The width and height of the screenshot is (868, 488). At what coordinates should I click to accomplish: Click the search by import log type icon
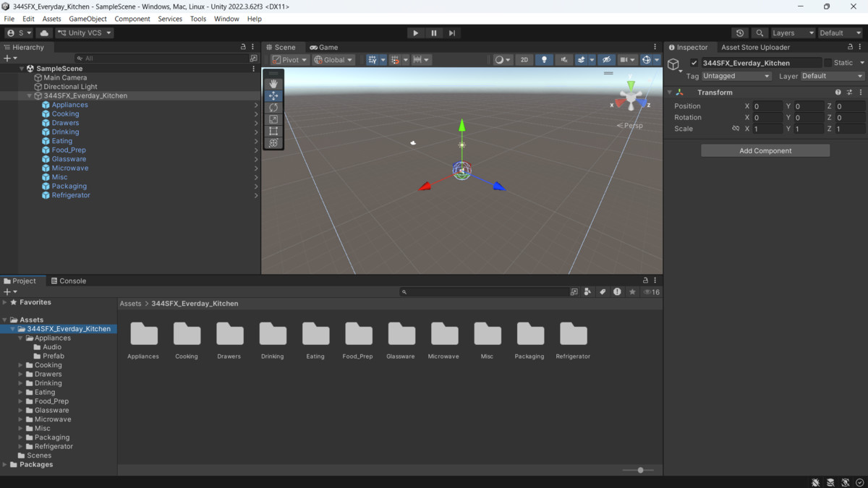tap(617, 292)
